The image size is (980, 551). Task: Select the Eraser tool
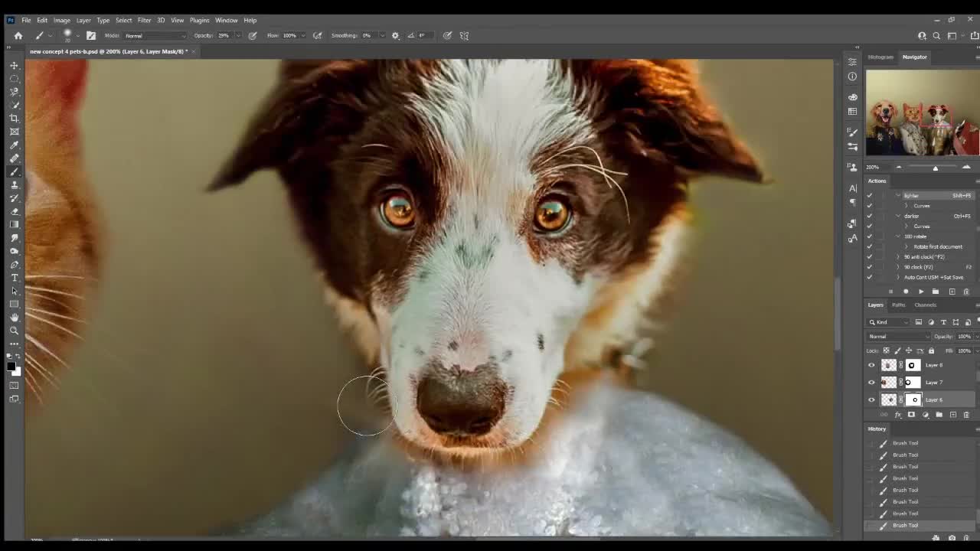14,212
